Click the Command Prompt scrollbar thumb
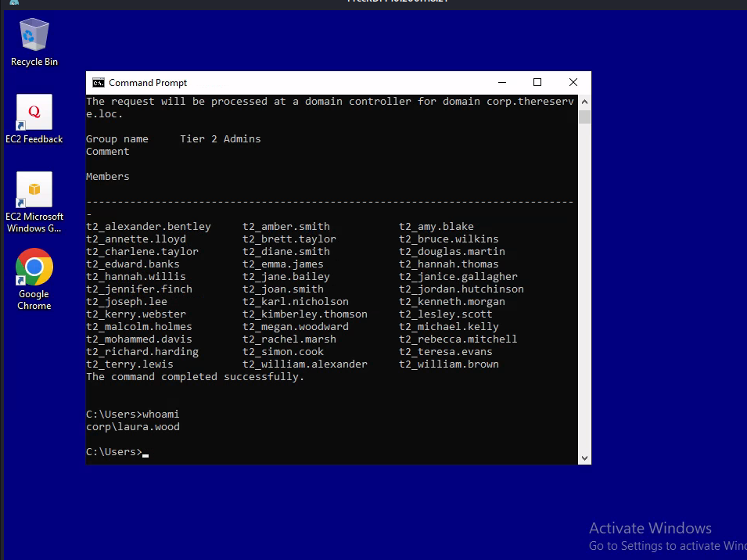Viewport: 747px width, 560px height. pyautogui.click(x=584, y=117)
